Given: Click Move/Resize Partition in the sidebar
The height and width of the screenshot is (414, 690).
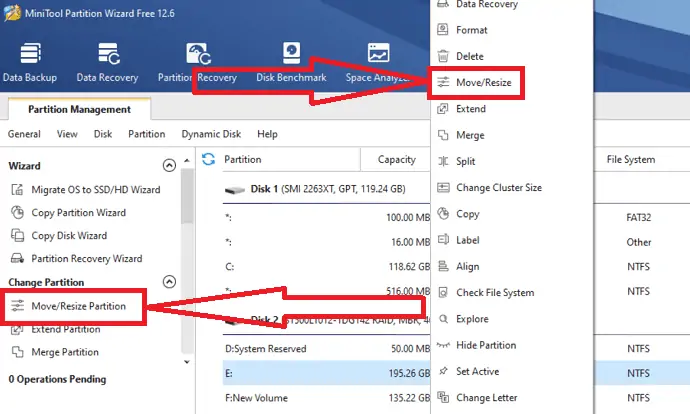Looking at the screenshot, I should [78, 306].
